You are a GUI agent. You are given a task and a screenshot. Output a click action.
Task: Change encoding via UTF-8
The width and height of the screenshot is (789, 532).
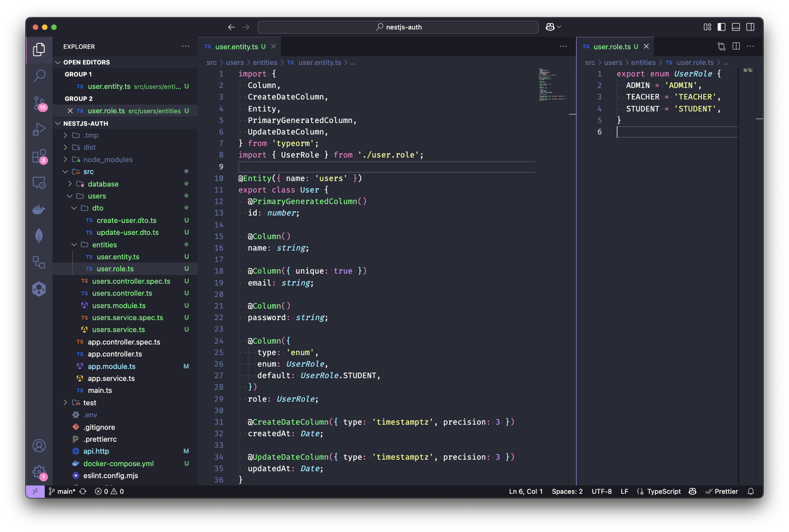(601, 491)
